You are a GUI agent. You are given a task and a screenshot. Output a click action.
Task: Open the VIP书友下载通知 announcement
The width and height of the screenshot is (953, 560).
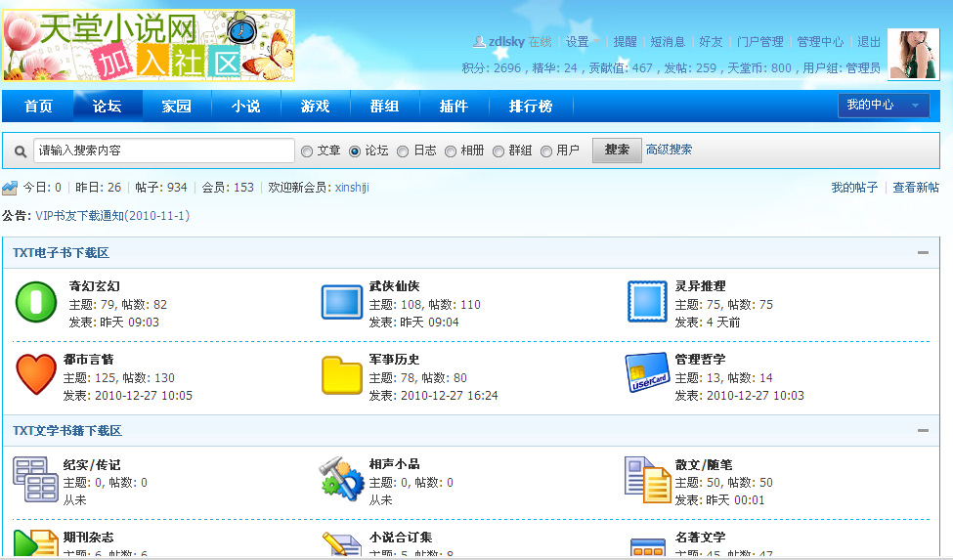pyautogui.click(x=112, y=216)
